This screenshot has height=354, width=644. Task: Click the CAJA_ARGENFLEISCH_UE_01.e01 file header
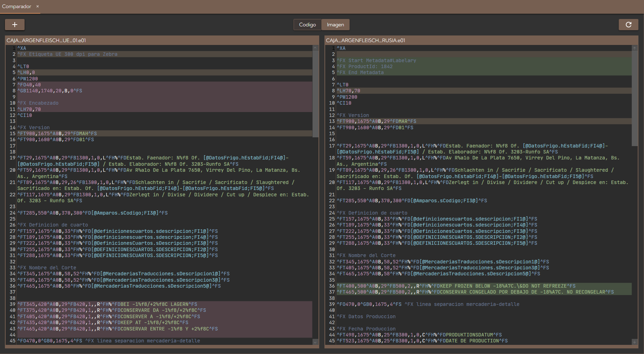(x=46, y=40)
